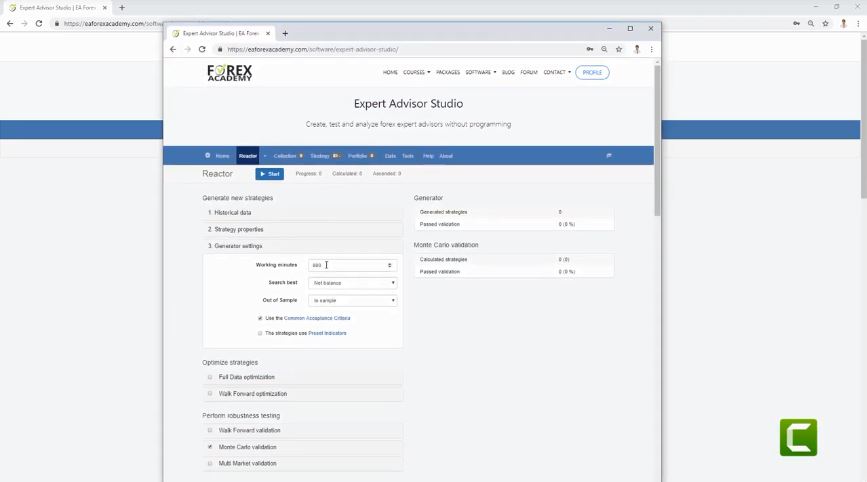This screenshot has height=482, width=867.
Task: Open the password key icon in address bar
Action: tap(590, 49)
